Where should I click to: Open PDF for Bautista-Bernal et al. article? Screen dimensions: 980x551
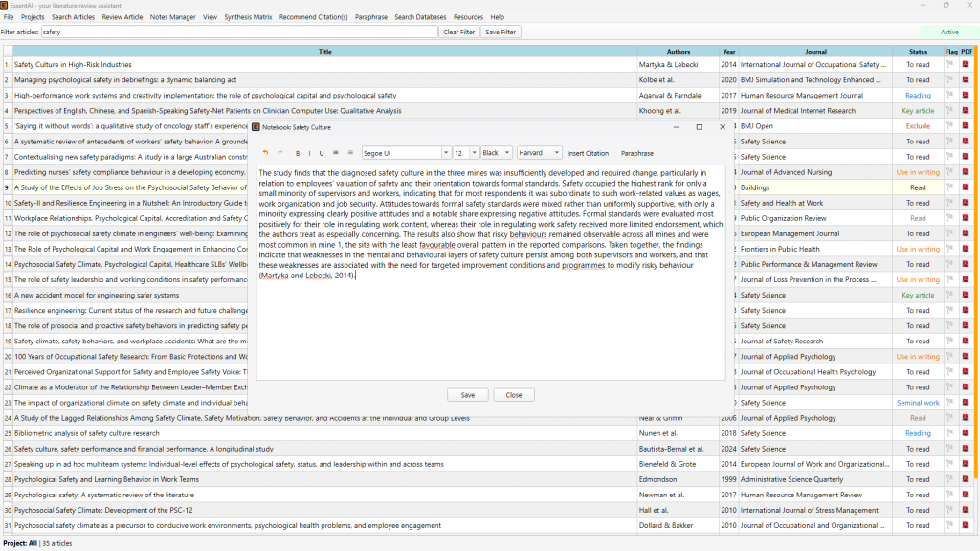click(x=965, y=449)
